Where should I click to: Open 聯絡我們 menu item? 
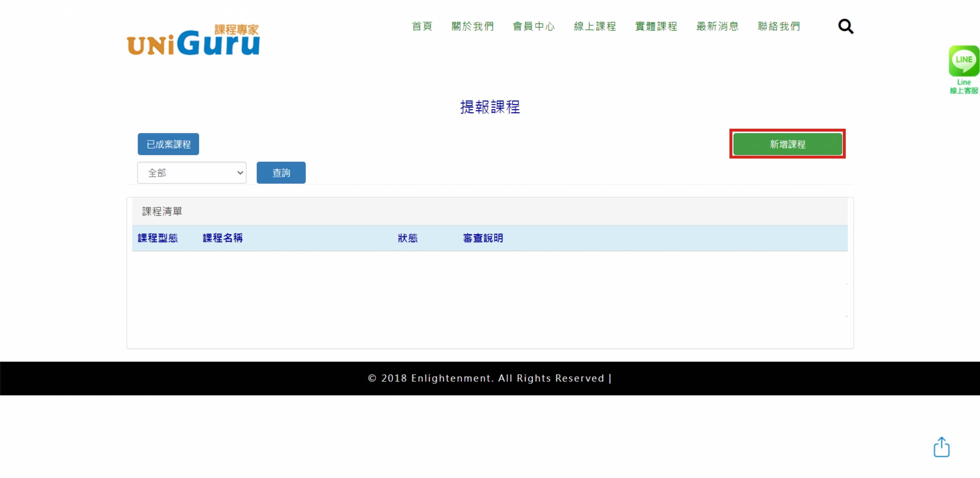779,26
